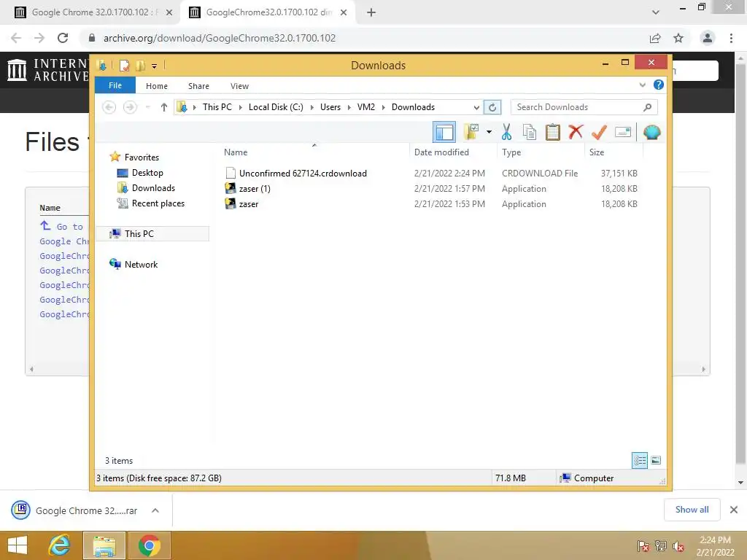Viewport: 747px width, 560px height.
Task: Open the Chrome tab search dropdown
Action: [x=656, y=12]
